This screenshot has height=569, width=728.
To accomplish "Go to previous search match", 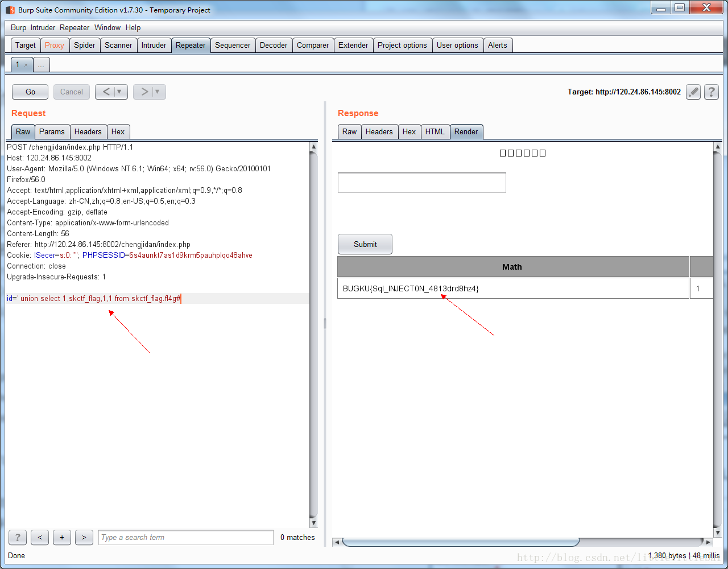I will point(40,537).
